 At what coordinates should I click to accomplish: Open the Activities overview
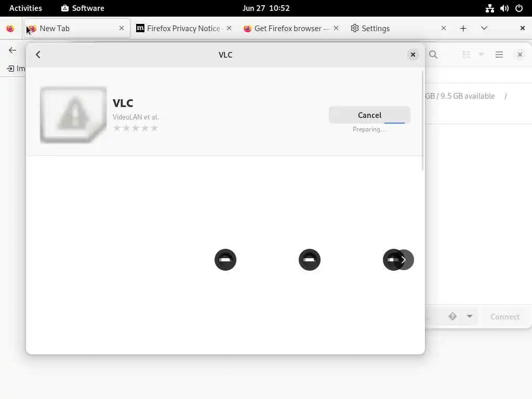[25, 8]
